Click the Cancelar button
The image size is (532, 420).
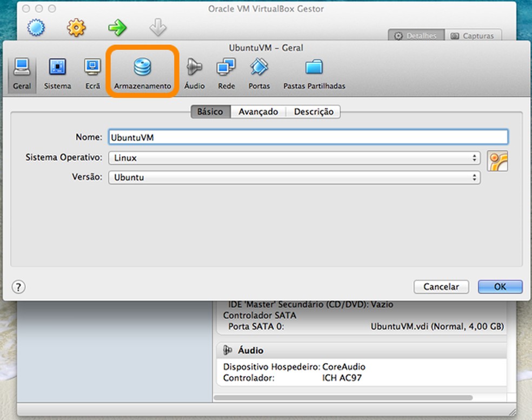(441, 287)
